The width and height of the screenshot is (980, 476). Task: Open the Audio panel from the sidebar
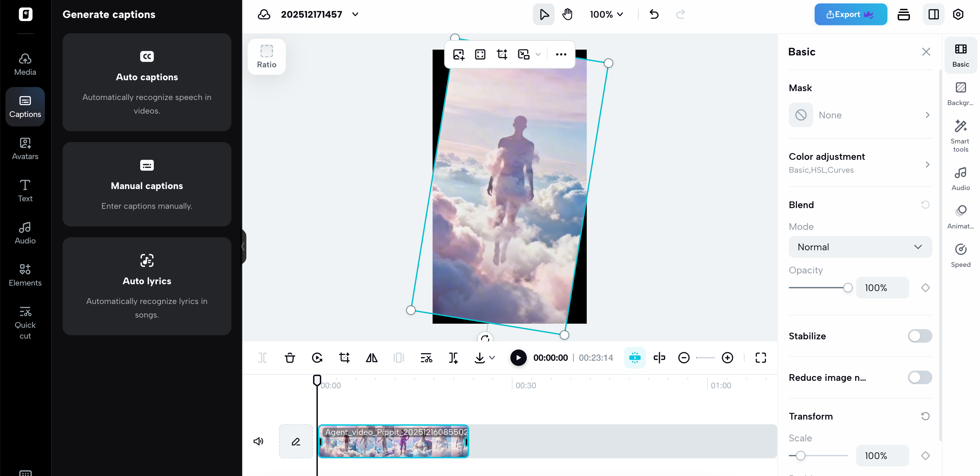click(x=25, y=233)
